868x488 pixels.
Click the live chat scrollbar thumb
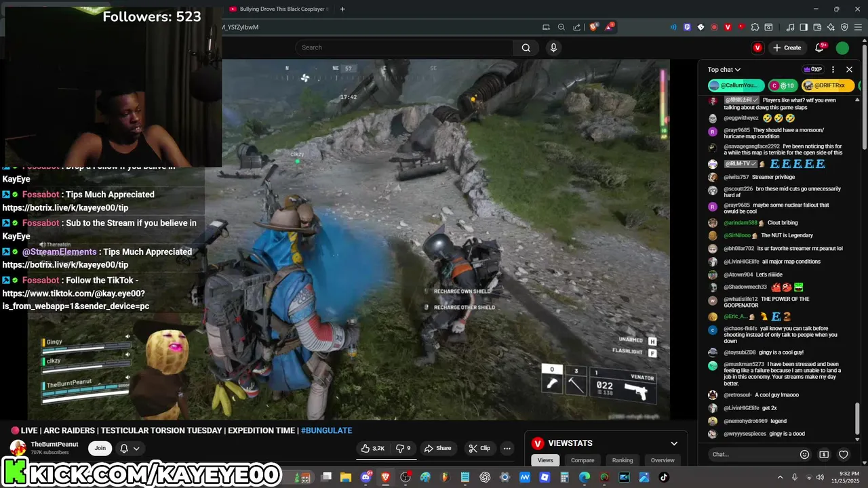(858, 420)
